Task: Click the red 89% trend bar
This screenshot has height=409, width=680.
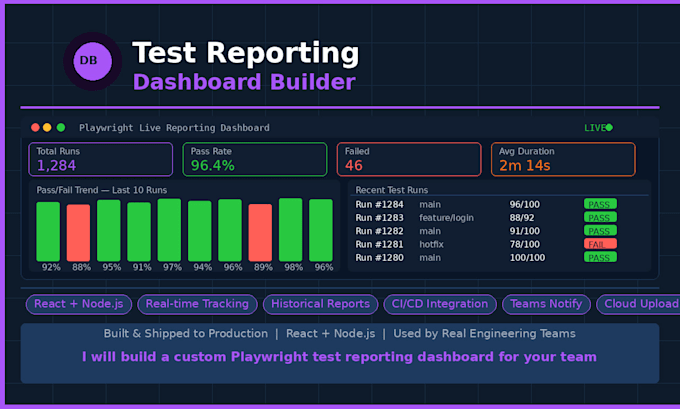Action: (260, 233)
